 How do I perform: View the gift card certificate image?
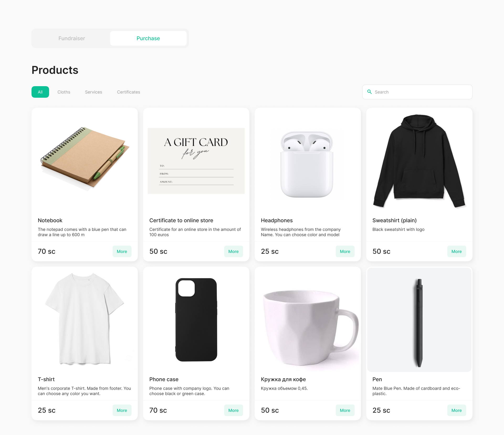tap(196, 161)
